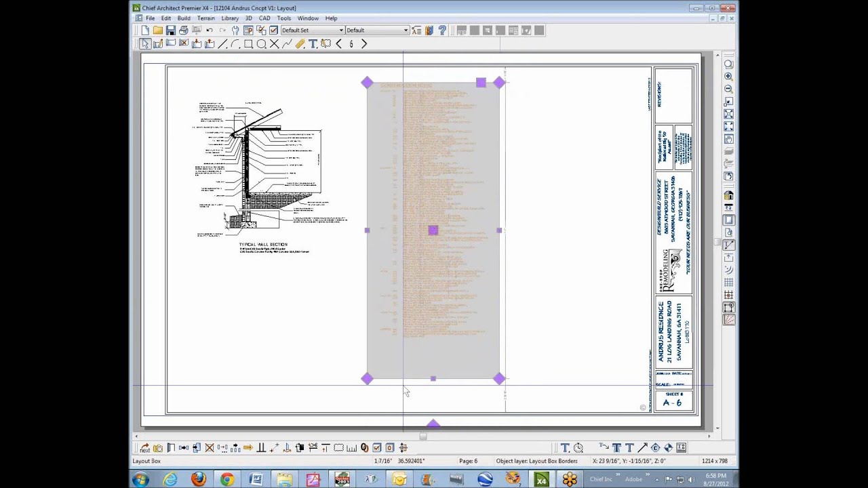This screenshot has width=868, height=488.
Task: Open Preferences with the wrench icon
Action: pyautogui.click(x=235, y=30)
